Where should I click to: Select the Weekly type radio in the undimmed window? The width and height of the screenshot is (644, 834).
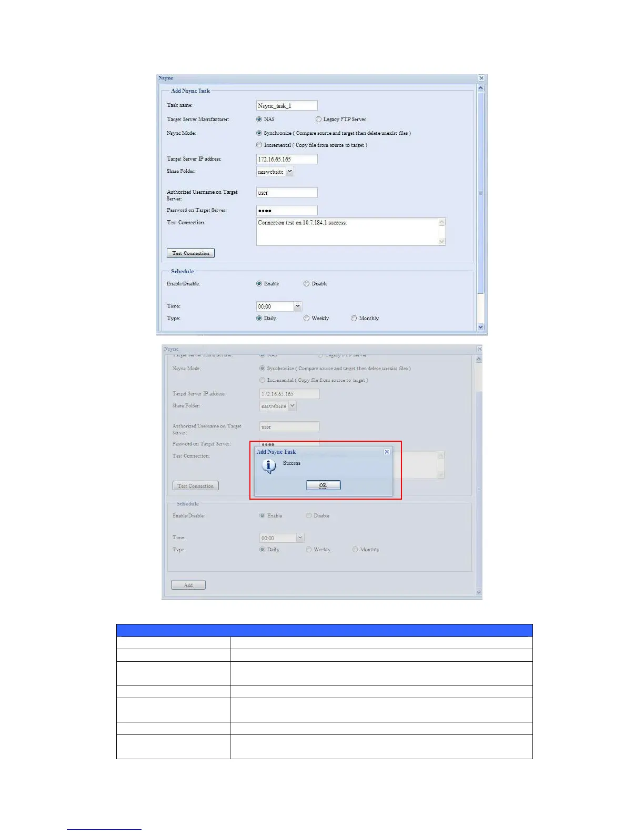tap(306, 319)
